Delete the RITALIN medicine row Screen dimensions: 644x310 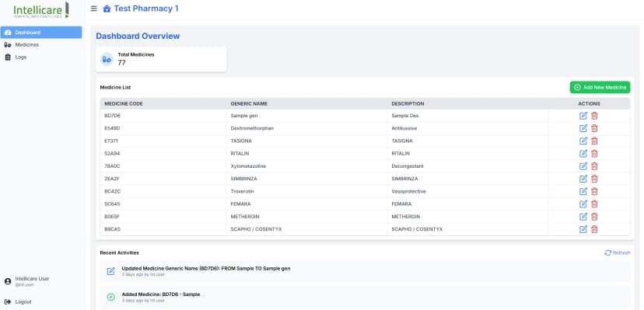pos(594,153)
